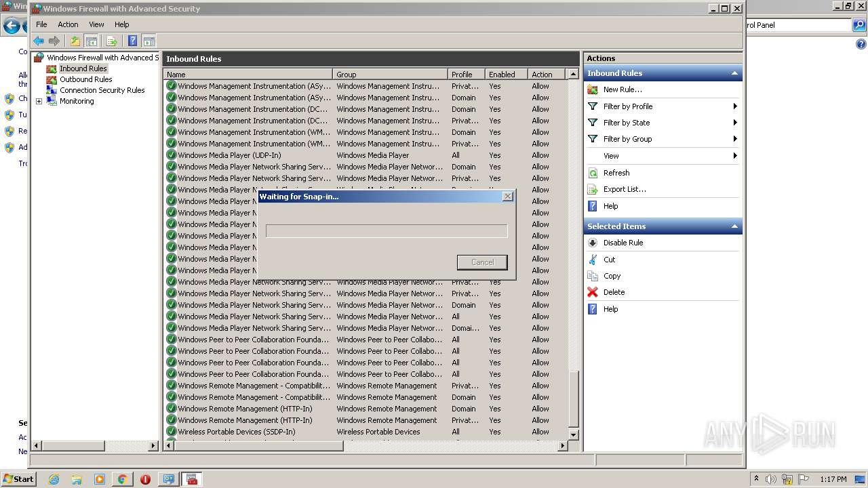The image size is (868, 488).
Task: Click the Refresh icon in Actions pane
Action: pyautogui.click(x=593, y=173)
